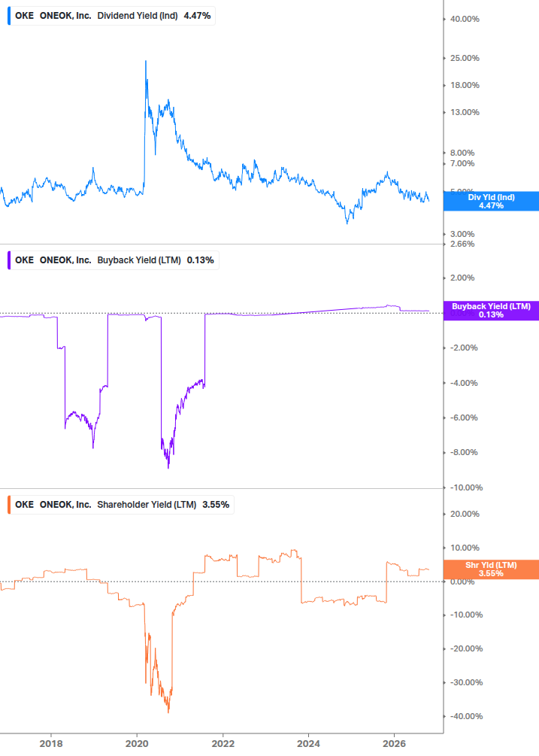539x756 pixels.
Task: Click the OKE Dividend Yield (Ind) legend label
Action: [112, 16]
